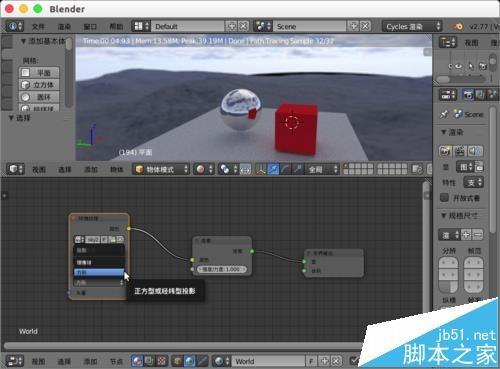Toggle first scene layer button

click(347, 166)
